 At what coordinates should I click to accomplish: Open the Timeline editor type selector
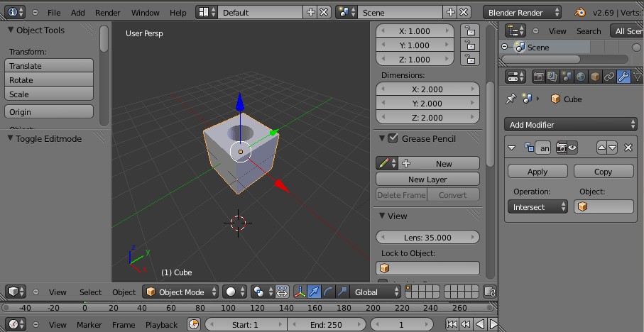coord(16,325)
